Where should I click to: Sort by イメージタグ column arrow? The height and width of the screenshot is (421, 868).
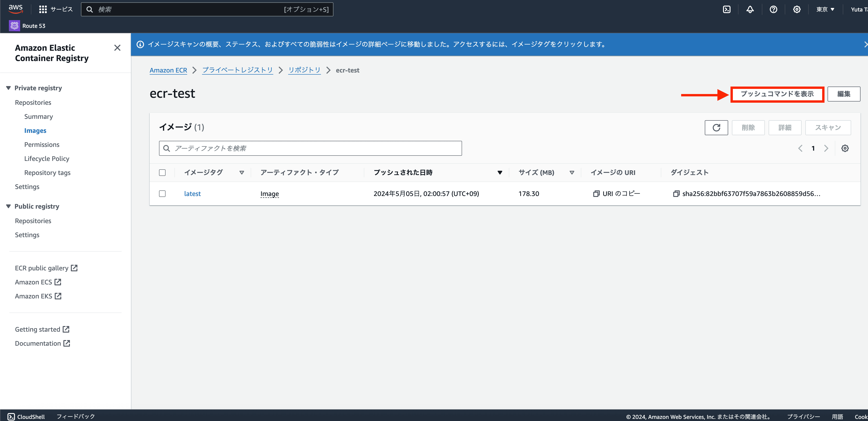pyautogui.click(x=242, y=173)
